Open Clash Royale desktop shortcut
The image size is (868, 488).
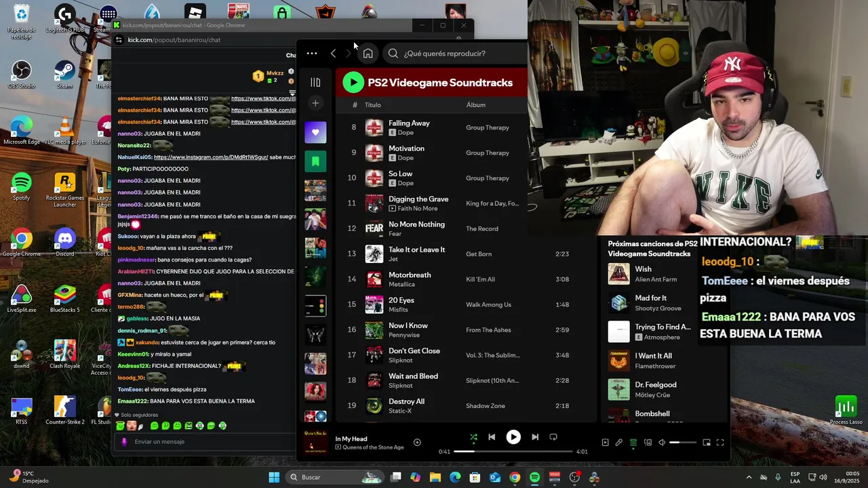point(64,355)
